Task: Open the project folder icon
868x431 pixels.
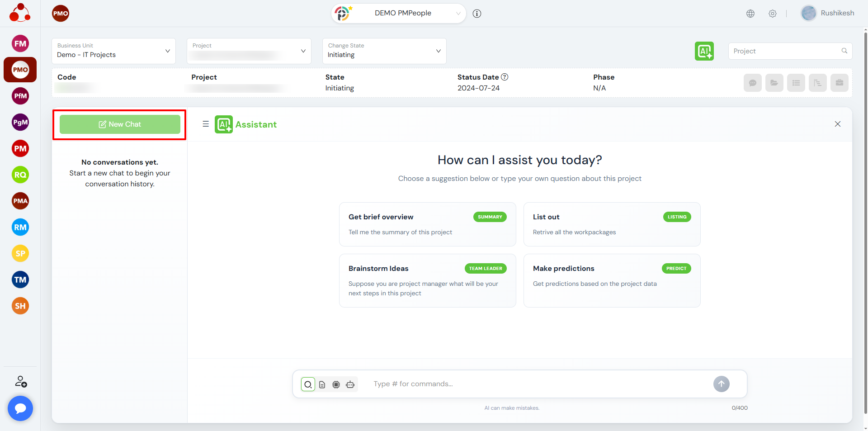Action: point(774,83)
